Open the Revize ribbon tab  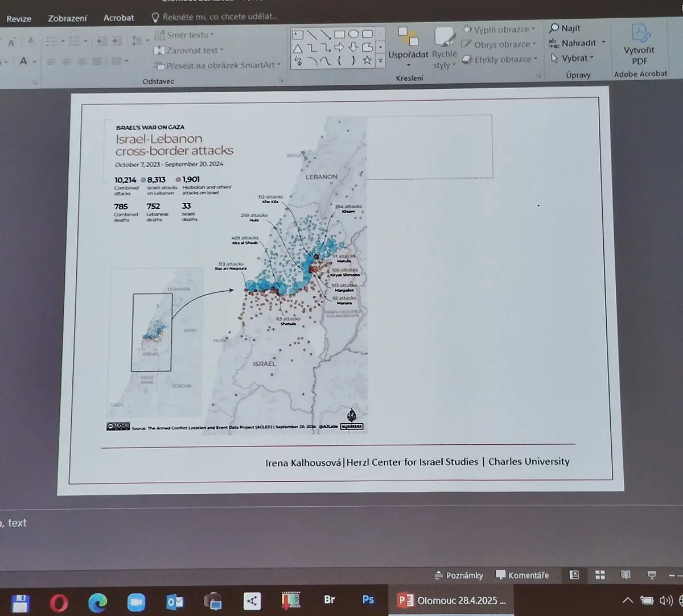coord(19,19)
